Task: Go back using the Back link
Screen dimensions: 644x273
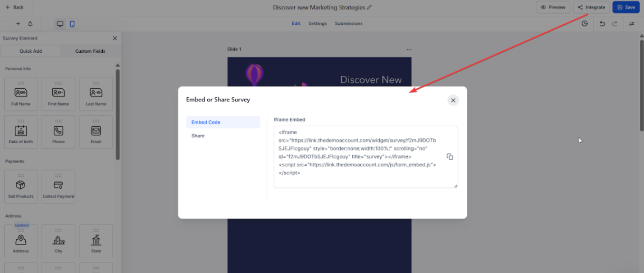Action: click(15, 7)
